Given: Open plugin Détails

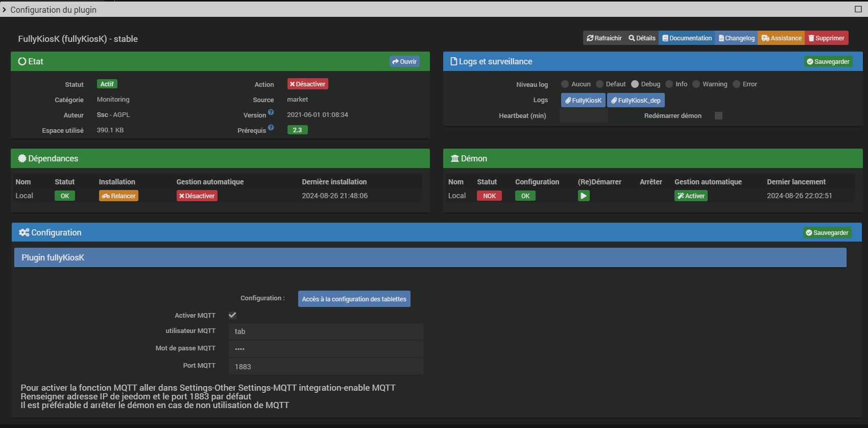Looking at the screenshot, I should click(x=642, y=38).
